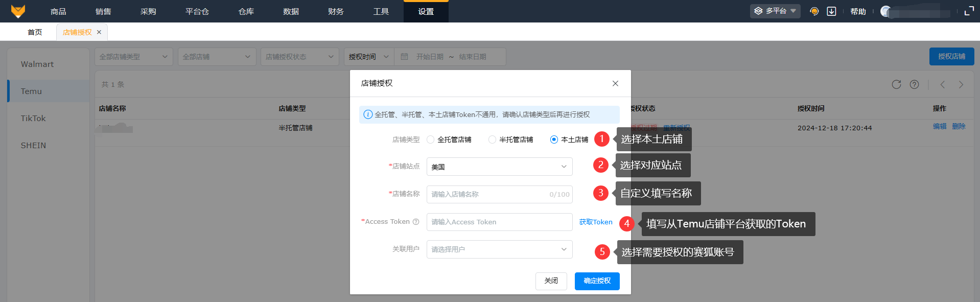Select 全托管店铺 radio button
Screen dimensions: 980x302
(430, 140)
